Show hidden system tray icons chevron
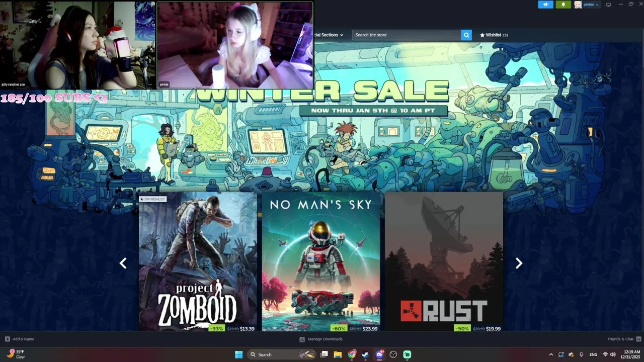Image resolution: width=644 pixels, height=362 pixels. pos(551,354)
